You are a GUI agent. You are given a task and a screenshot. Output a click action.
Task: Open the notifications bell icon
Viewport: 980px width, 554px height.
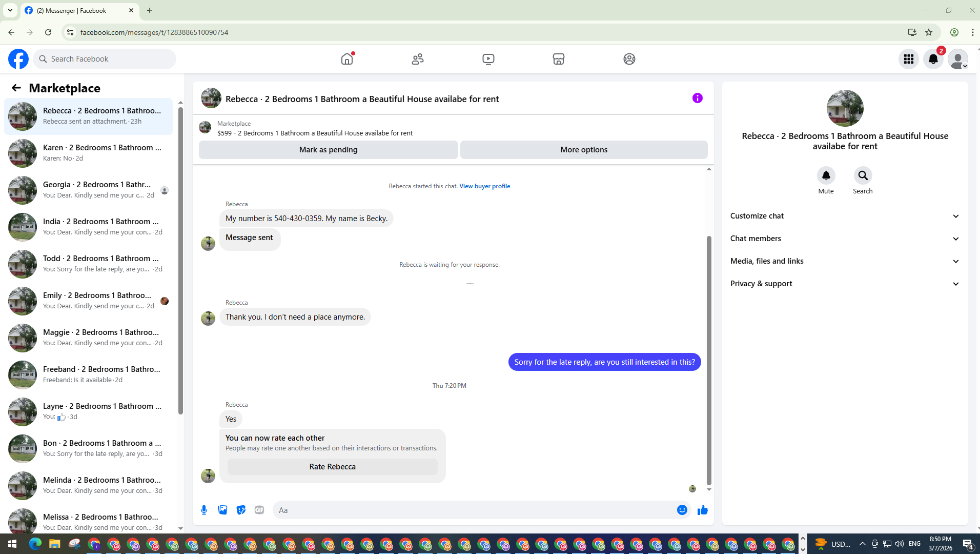coord(933,59)
